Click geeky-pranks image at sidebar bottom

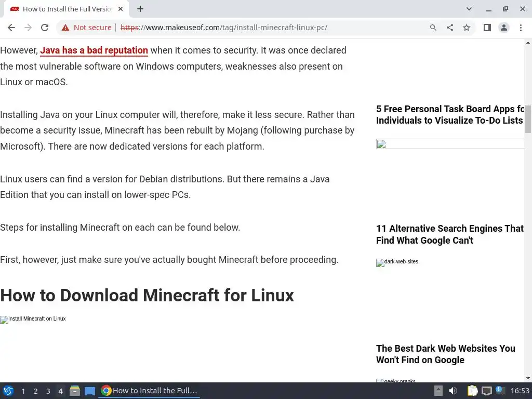396,380
